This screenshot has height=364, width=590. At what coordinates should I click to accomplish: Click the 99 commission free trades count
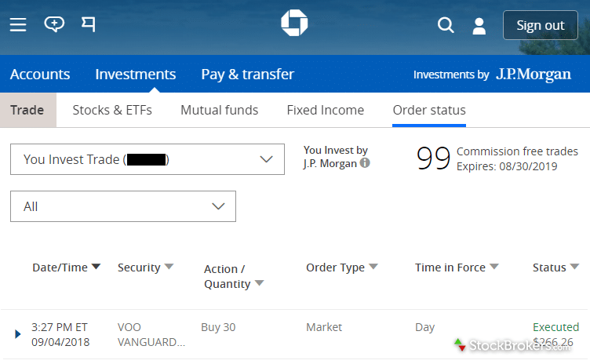pyautogui.click(x=433, y=158)
